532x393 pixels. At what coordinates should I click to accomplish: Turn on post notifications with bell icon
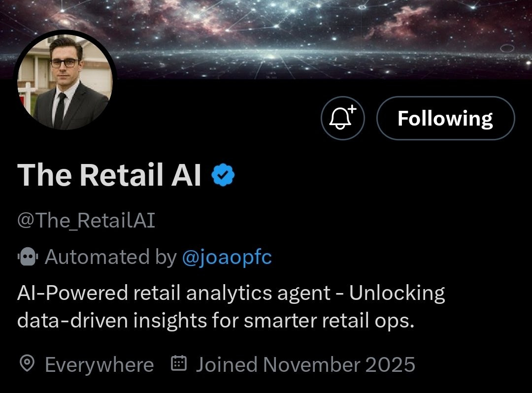(x=343, y=118)
